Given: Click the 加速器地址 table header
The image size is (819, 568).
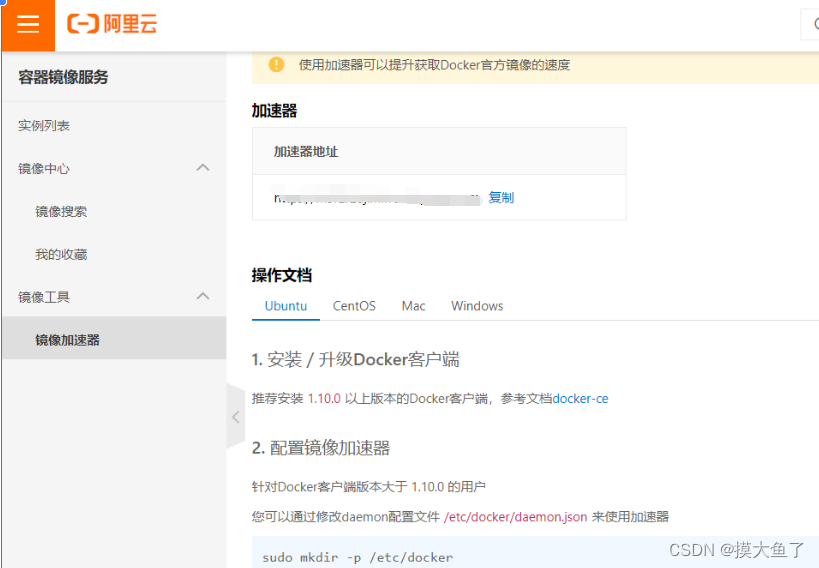Looking at the screenshot, I should tap(306, 152).
